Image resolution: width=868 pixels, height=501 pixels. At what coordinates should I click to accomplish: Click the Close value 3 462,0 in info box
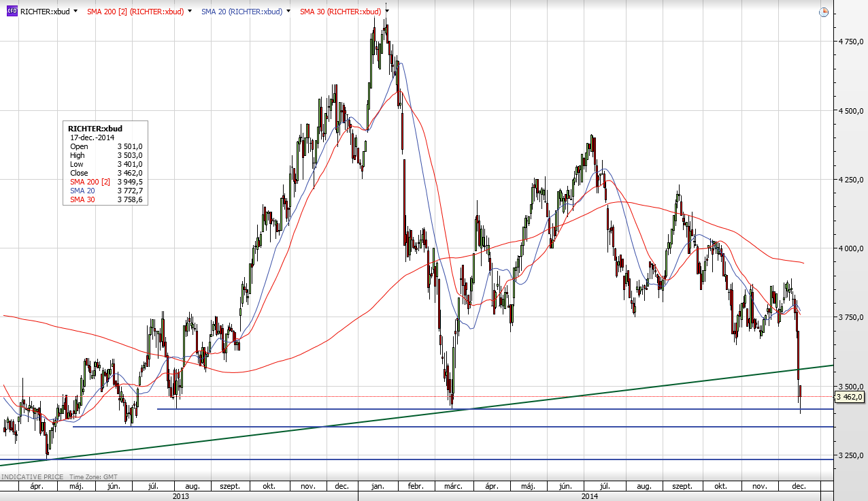pos(130,173)
